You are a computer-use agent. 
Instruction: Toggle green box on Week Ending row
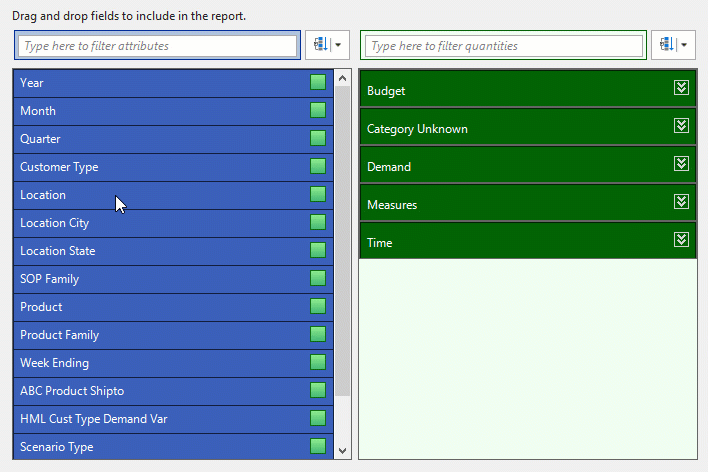pos(318,362)
